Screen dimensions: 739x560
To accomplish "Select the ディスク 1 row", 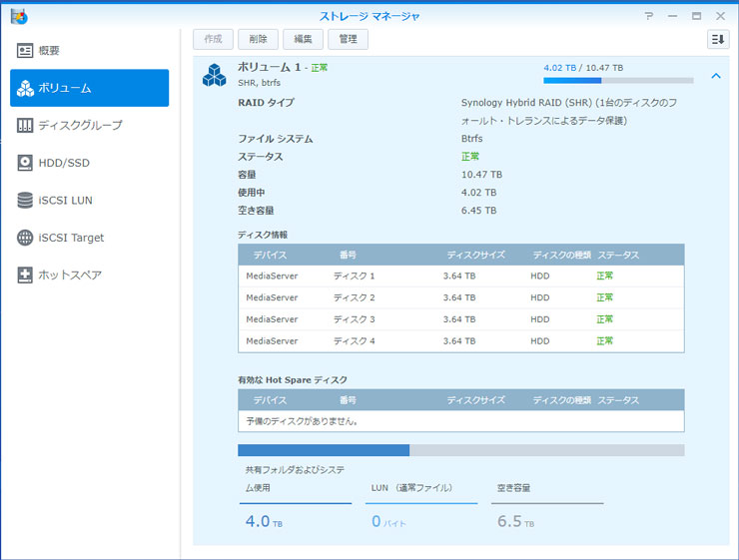I will (x=461, y=276).
